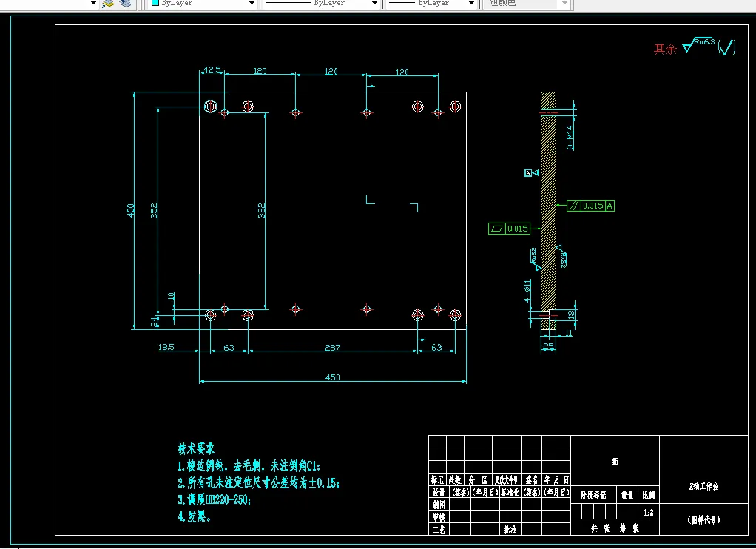Open the ByLayer linetype control dropdown
This screenshot has height=549, width=756.
pyautogui.click(x=374, y=4)
